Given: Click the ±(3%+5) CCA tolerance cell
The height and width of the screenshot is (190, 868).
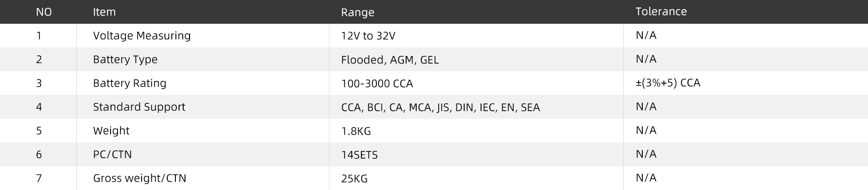Looking at the screenshot, I should [667, 83].
